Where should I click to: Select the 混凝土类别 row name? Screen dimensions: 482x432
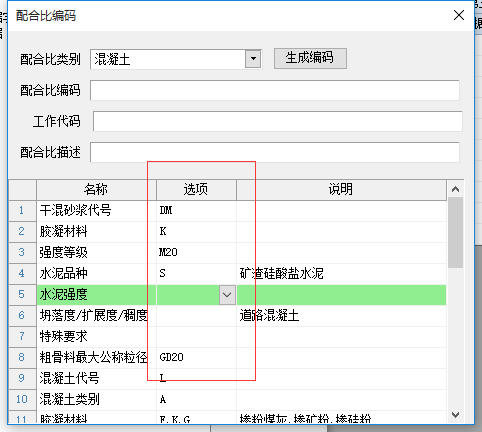tap(96, 400)
